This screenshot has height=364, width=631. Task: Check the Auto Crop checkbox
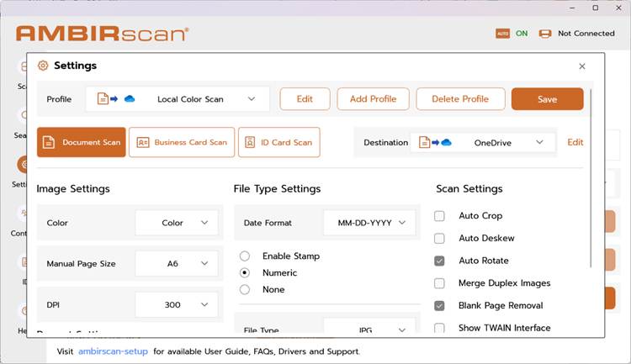439,216
